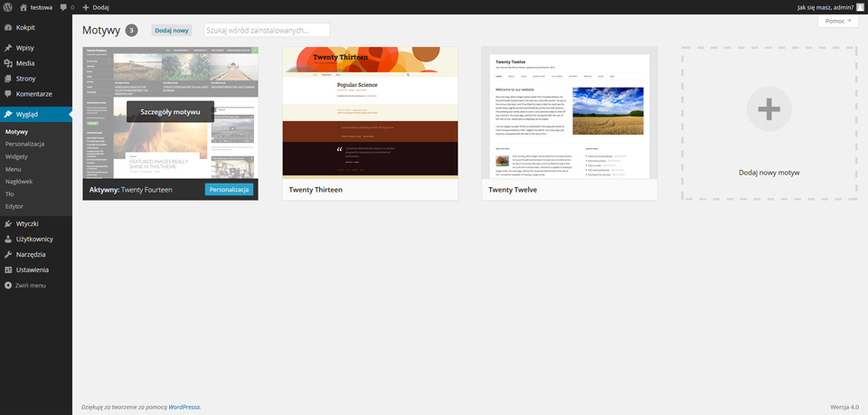Focus the installed themes search field
This screenshot has width=868, height=415.
(x=267, y=31)
